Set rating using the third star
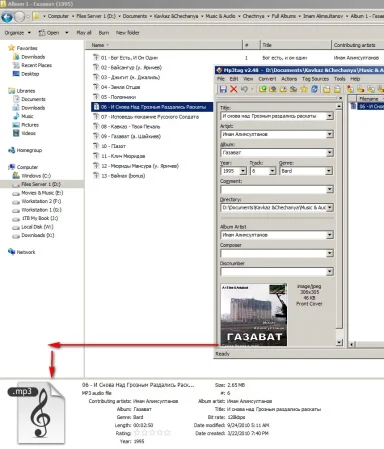 [x=152, y=433]
